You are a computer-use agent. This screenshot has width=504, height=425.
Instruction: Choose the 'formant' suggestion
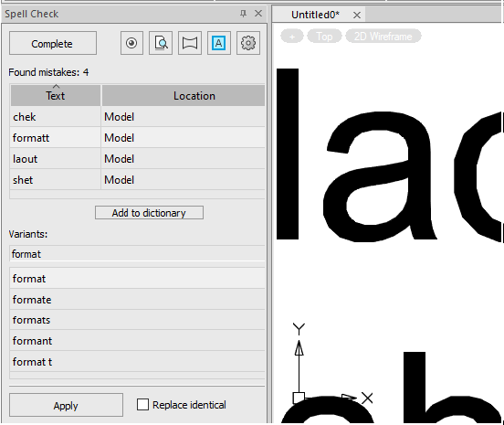[x=137, y=341]
